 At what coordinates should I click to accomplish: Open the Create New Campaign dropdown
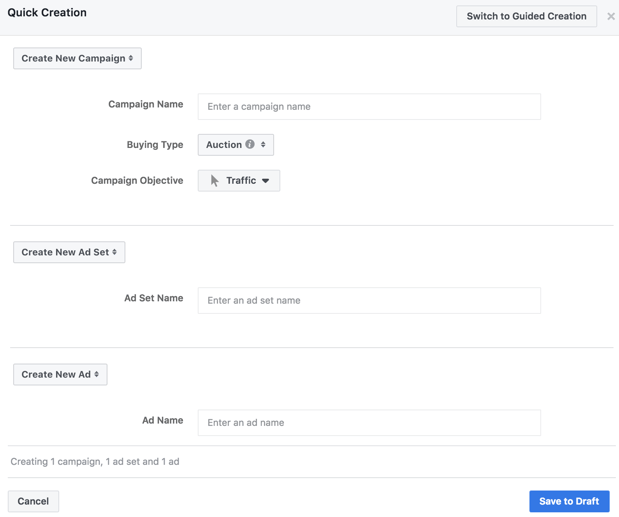point(77,58)
